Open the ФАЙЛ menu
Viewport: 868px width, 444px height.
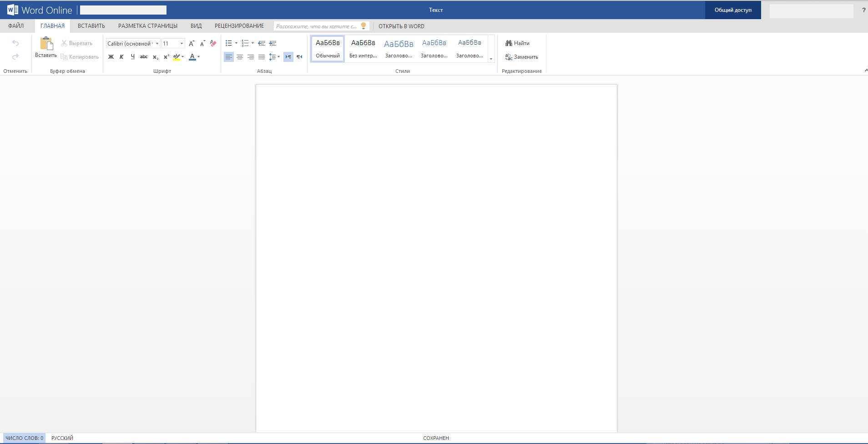tap(16, 26)
